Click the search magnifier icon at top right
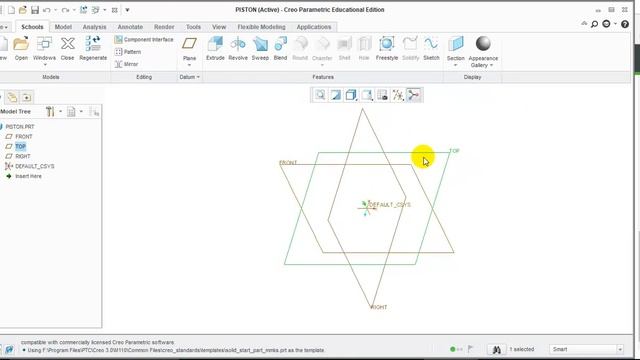The width and height of the screenshot is (640, 360). tap(595, 24)
